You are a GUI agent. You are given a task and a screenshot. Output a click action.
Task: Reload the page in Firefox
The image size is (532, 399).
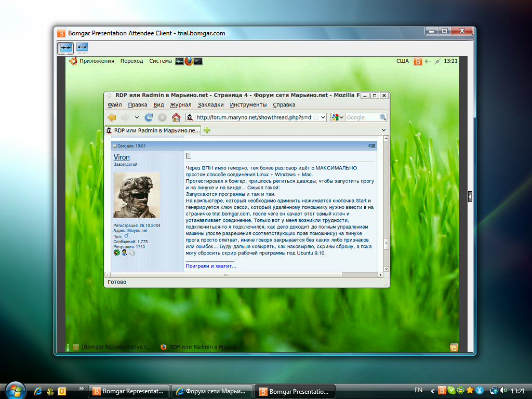[149, 117]
